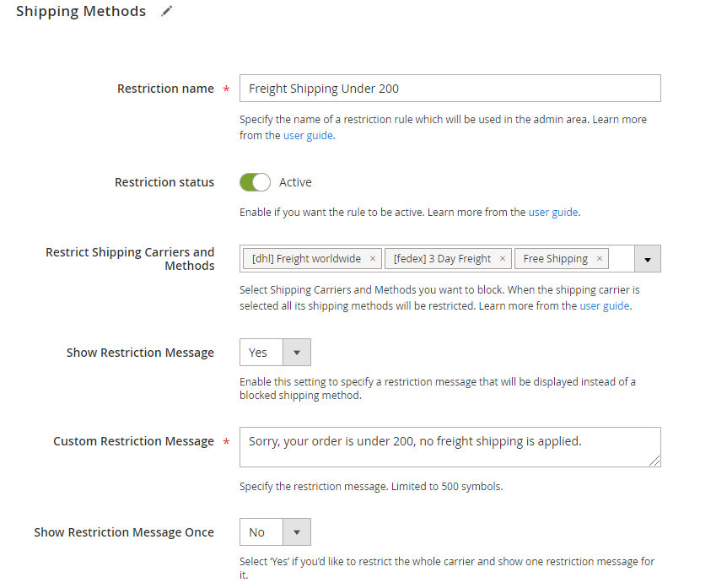Open the user guide link under Restriction name
Screen dimensions: 727x588
[x=308, y=136]
